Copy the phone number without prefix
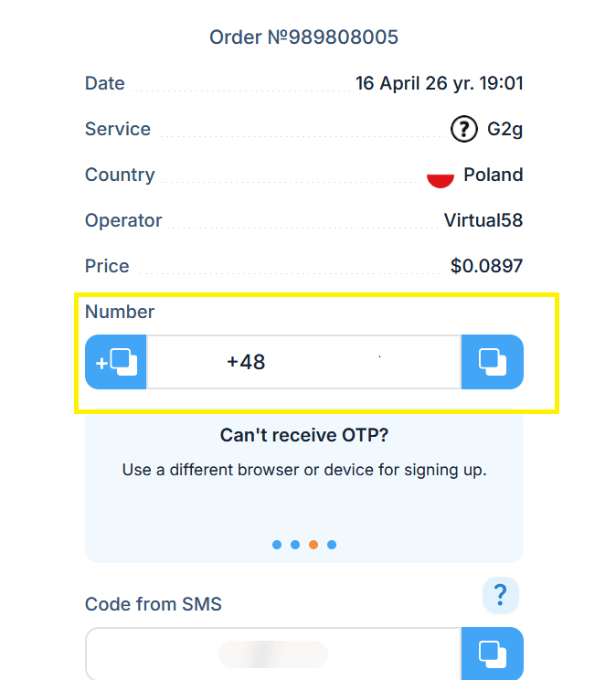Image resolution: width=616 pixels, height=680 pixels. point(493,362)
